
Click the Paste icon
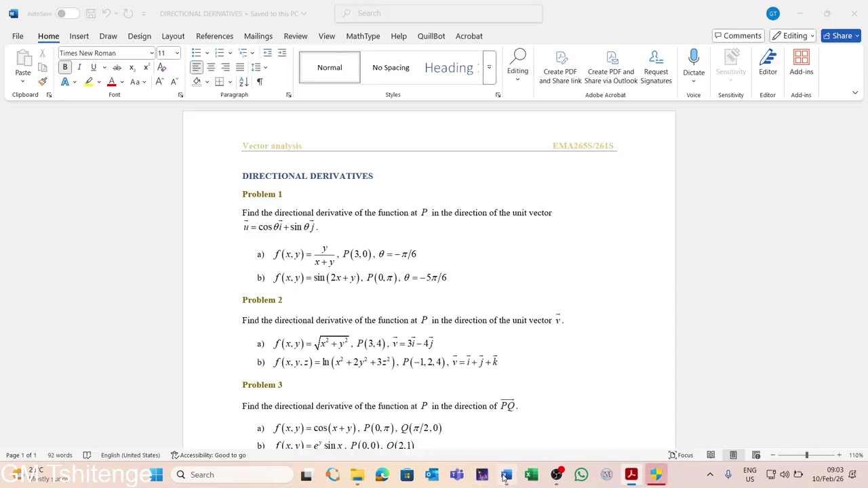(23, 60)
